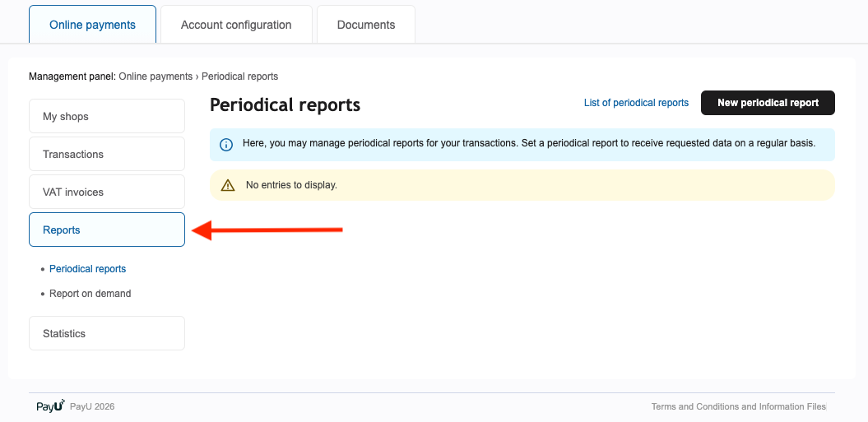Click the warning triangle icon

(228, 185)
